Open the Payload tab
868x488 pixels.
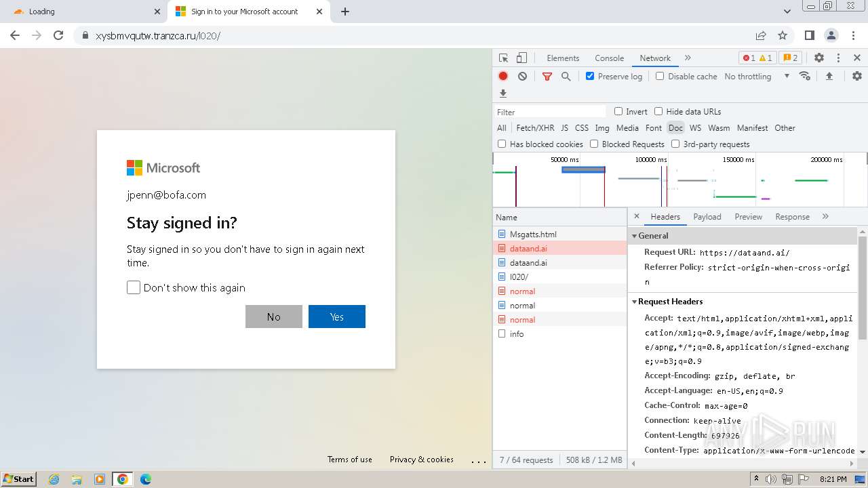point(707,217)
